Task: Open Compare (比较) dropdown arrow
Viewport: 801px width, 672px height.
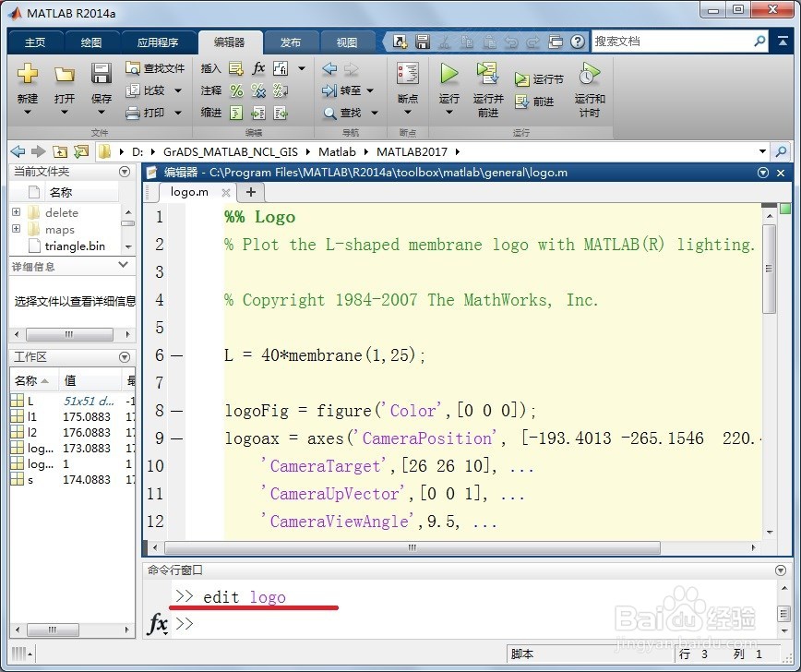Action: [x=178, y=90]
